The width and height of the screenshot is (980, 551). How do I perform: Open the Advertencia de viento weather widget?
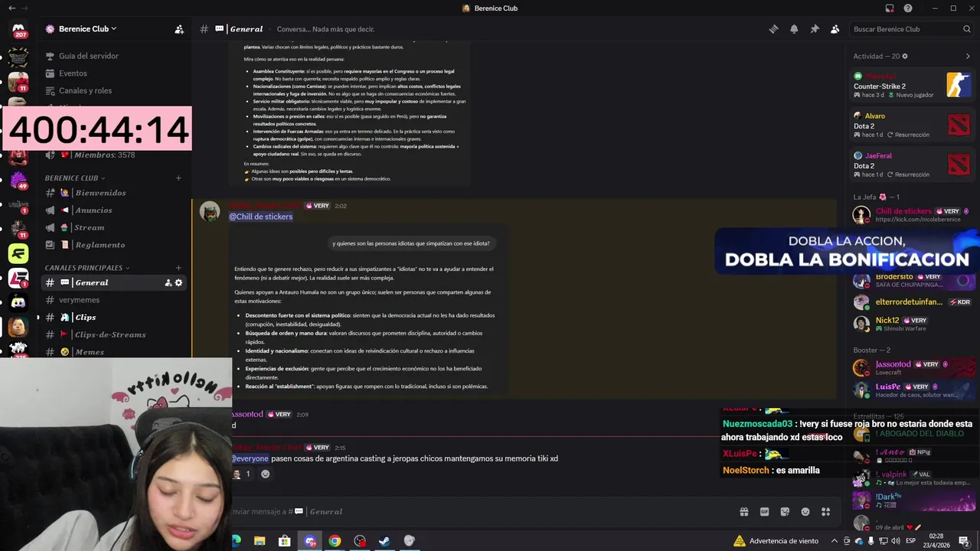pyautogui.click(x=776, y=541)
